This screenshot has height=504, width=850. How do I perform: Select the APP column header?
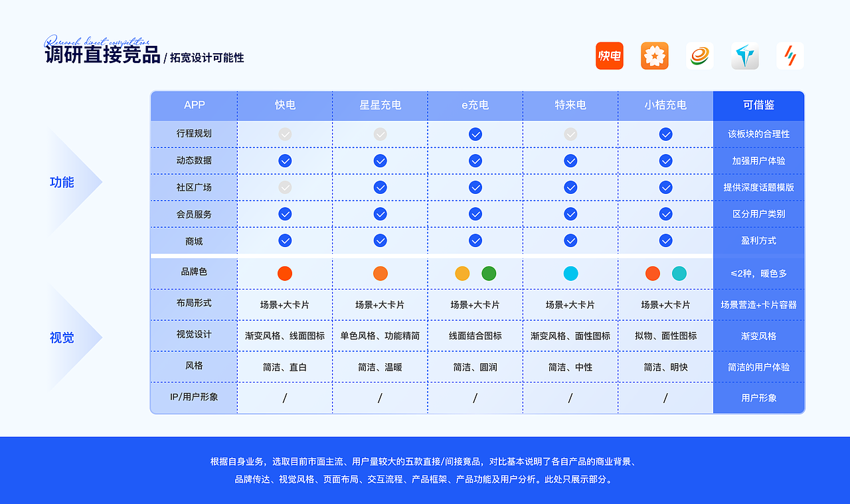pos(195,106)
